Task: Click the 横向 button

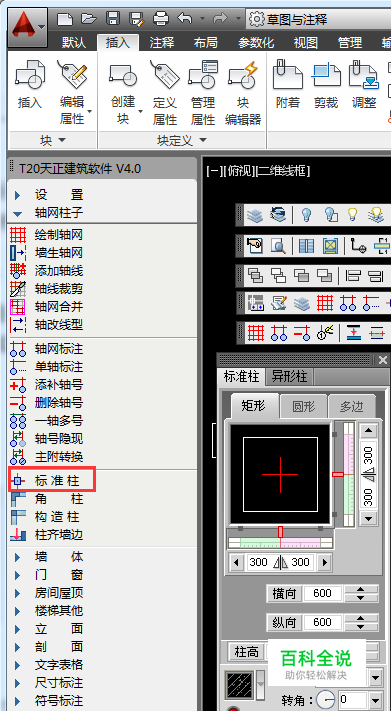Action: coord(284,593)
